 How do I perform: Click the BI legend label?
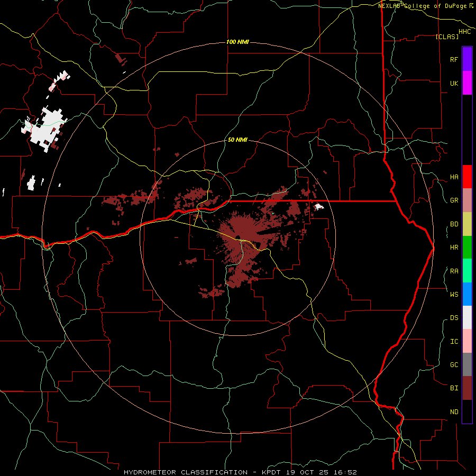tap(454, 388)
